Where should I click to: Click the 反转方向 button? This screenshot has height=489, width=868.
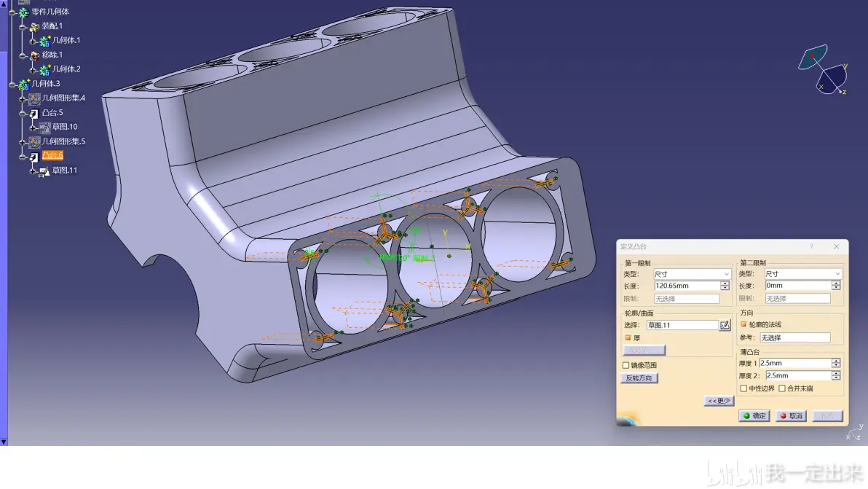point(639,378)
